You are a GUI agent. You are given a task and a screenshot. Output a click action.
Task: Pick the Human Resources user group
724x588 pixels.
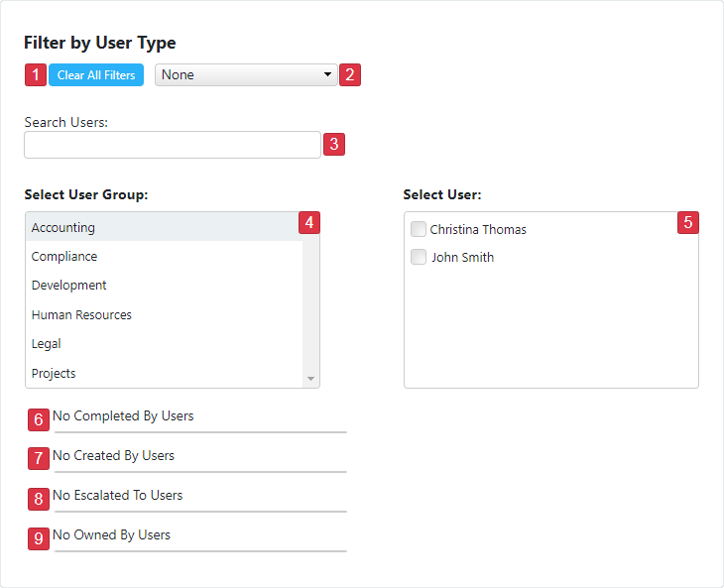164,314
